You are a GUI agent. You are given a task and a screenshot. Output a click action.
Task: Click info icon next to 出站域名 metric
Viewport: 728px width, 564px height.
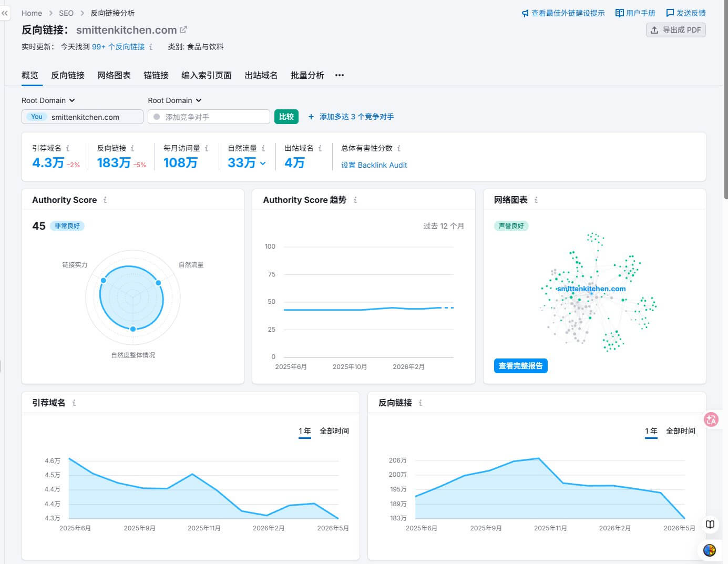pyautogui.click(x=320, y=148)
